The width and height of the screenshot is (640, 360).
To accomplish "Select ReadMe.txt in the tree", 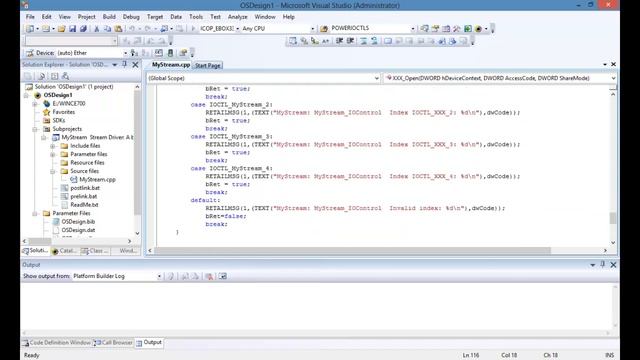I will click(84, 205).
